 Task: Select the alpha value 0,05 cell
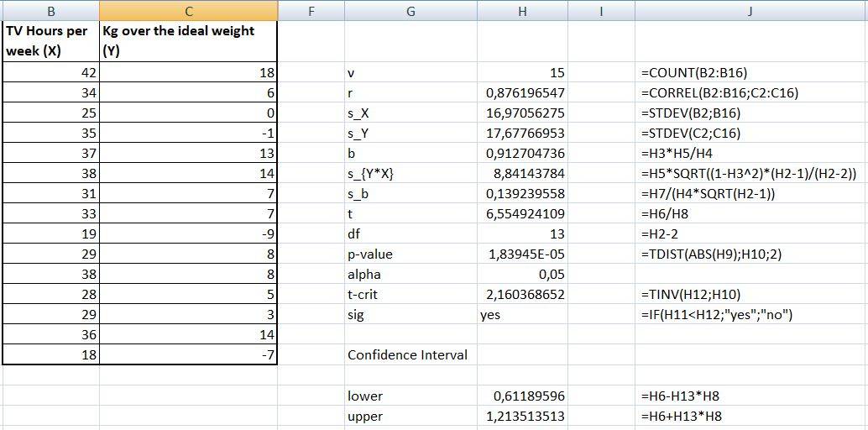click(x=522, y=275)
